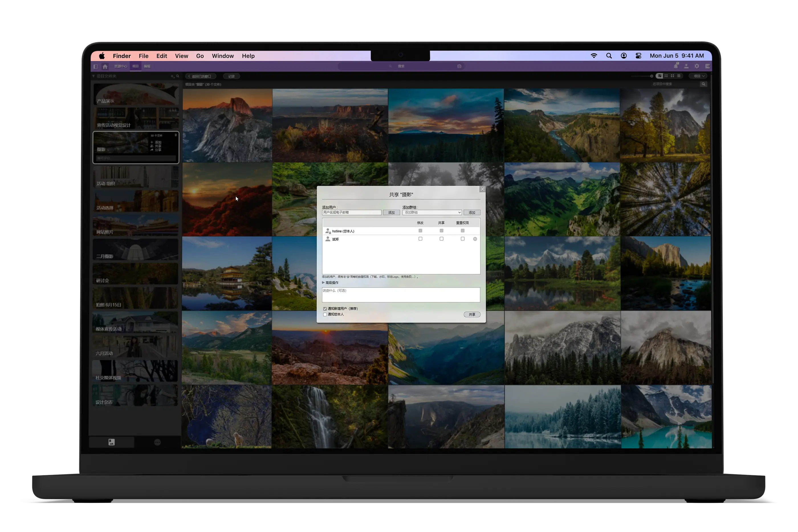The height and width of the screenshot is (532, 798).
Task: Click the 用户名或电子邮箱 input field
Action: click(x=352, y=212)
